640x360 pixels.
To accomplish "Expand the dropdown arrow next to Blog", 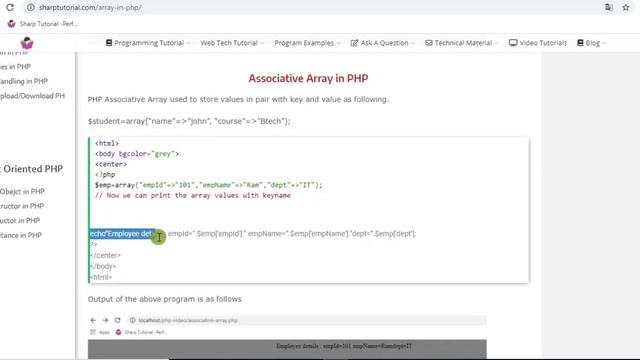I will (604, 43).
